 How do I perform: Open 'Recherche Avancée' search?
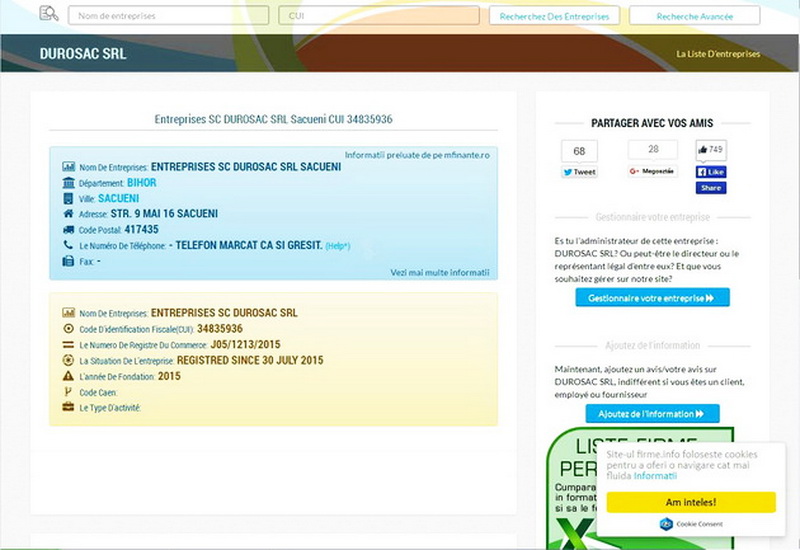click(694, 16)
